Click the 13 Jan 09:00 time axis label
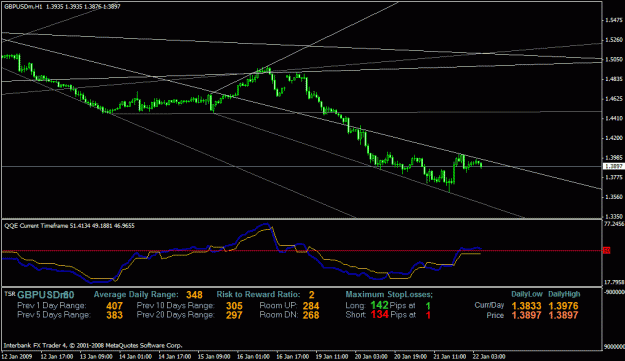This screenshot has width=625, height=361. tap(96, 356)
